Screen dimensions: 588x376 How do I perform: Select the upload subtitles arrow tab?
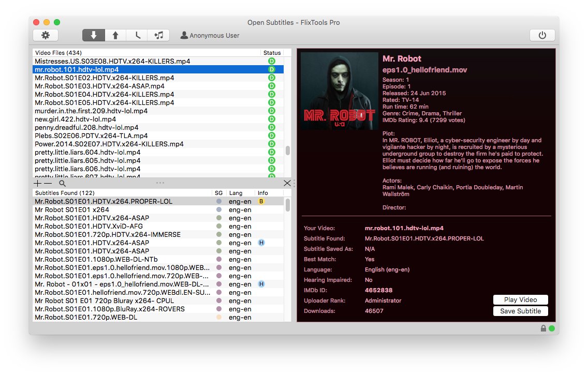point(115,35)
